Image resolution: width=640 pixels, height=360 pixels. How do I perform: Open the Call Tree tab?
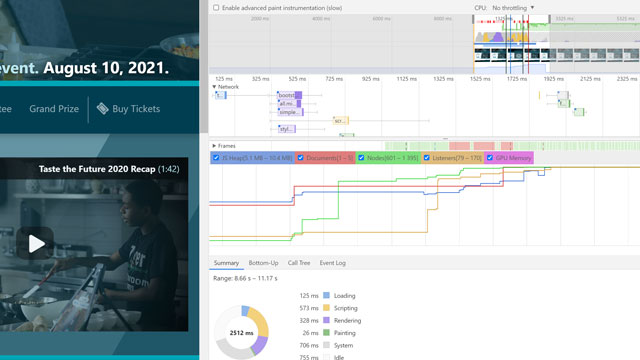(x=299, y=263)
